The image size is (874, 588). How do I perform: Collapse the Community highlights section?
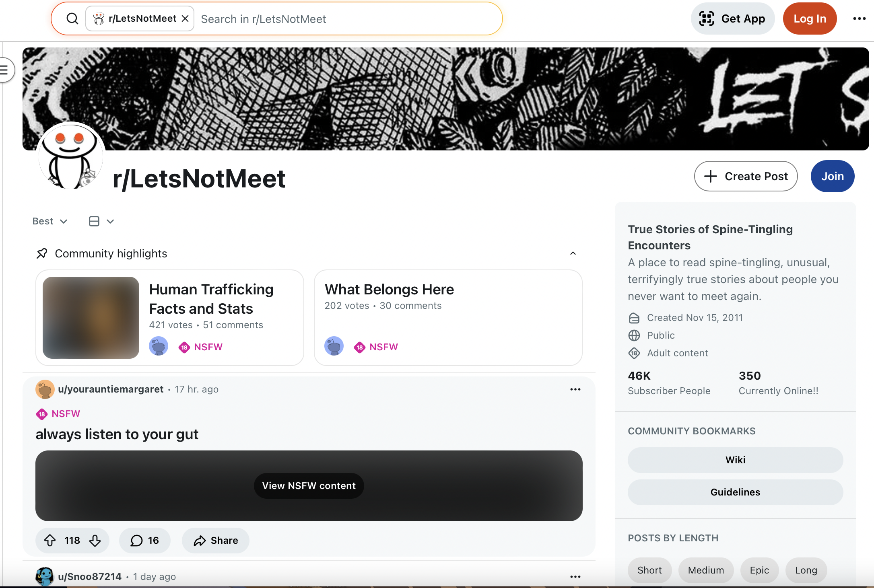[x=573, y=253]
